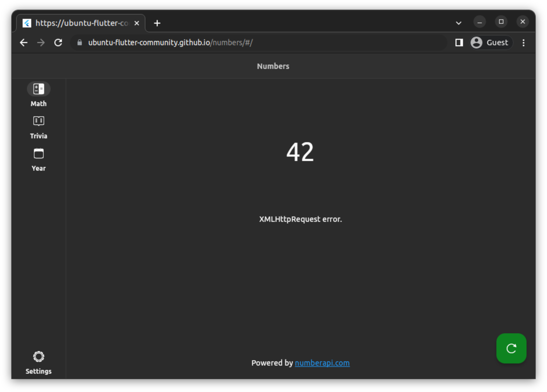
Task: Close the current browser tab
Action: 137,23
